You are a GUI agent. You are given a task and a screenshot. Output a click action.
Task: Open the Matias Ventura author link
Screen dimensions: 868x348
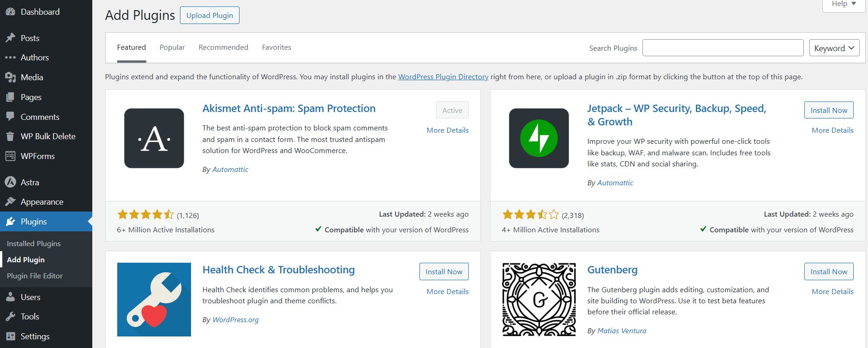[x=622, y=331]
